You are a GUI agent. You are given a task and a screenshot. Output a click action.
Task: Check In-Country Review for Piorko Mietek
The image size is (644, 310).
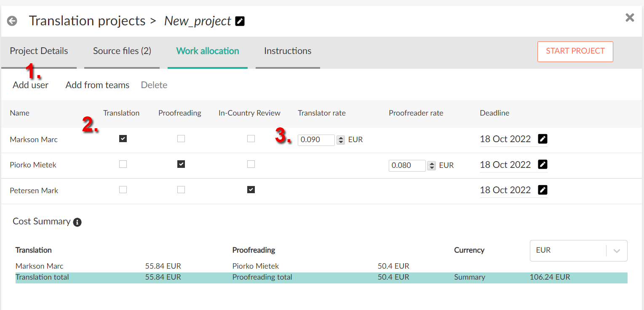pyautogui.click(x=251, y=164)
